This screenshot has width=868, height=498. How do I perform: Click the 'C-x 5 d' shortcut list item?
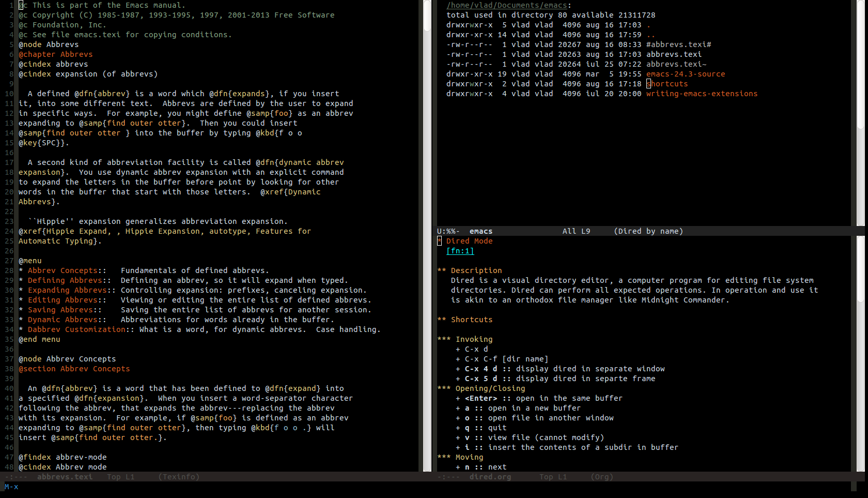[555, 379]
